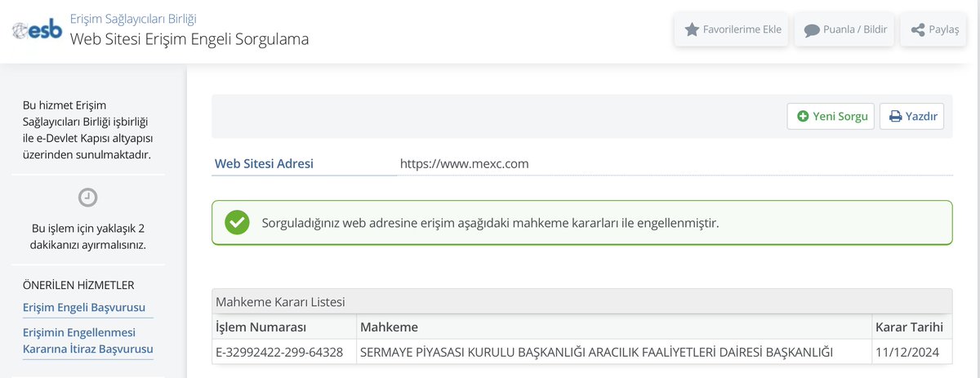
Task: Open the Erişim Engeli Başvurusu link
Action: 84,307
